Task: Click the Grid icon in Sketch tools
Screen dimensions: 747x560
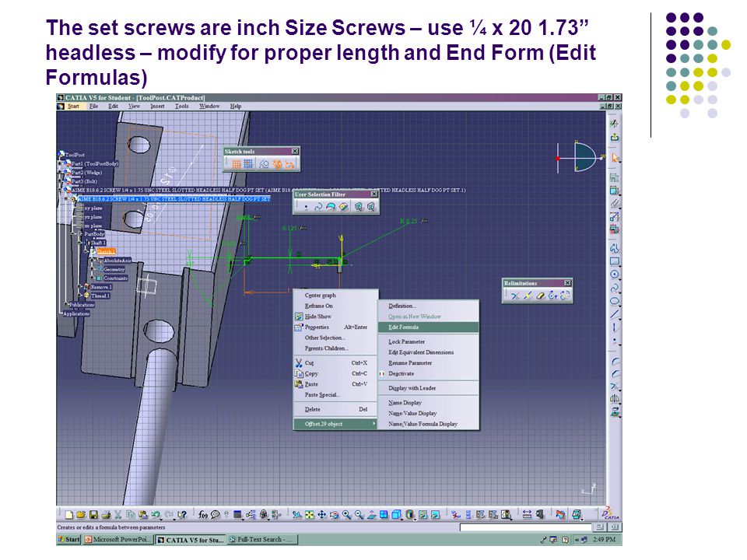Action: [x=237, y=164]
